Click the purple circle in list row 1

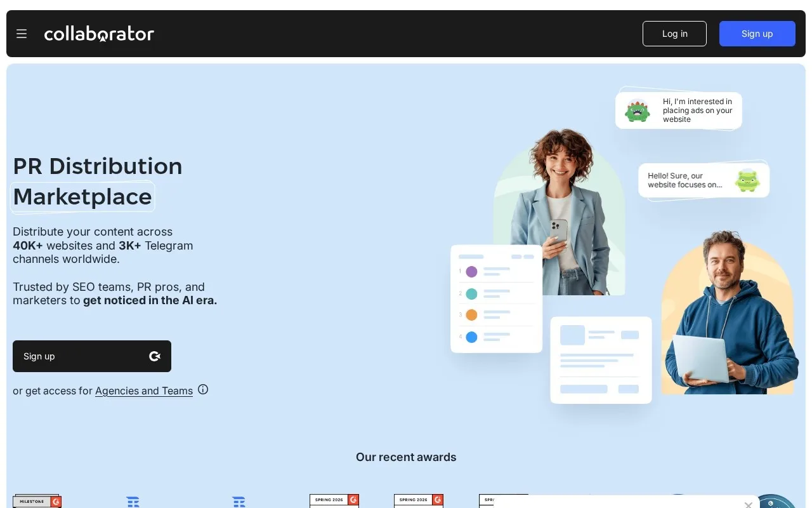[471, 272]
